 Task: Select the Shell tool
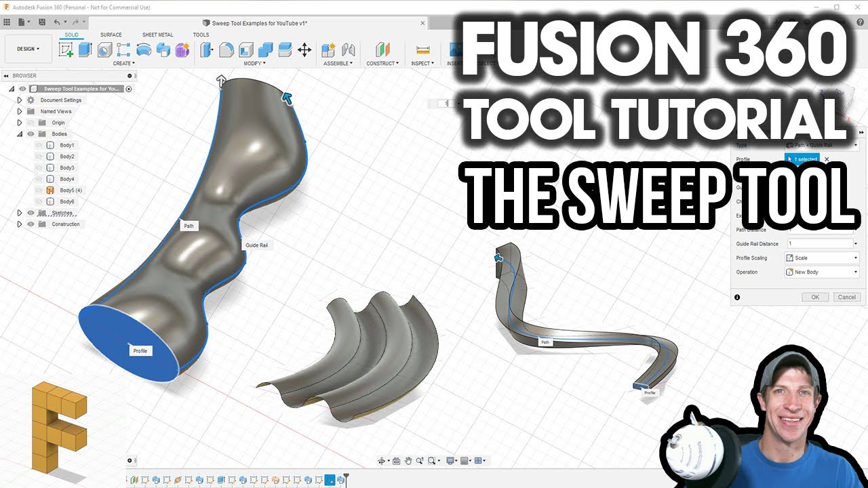[x=246, y=49]
